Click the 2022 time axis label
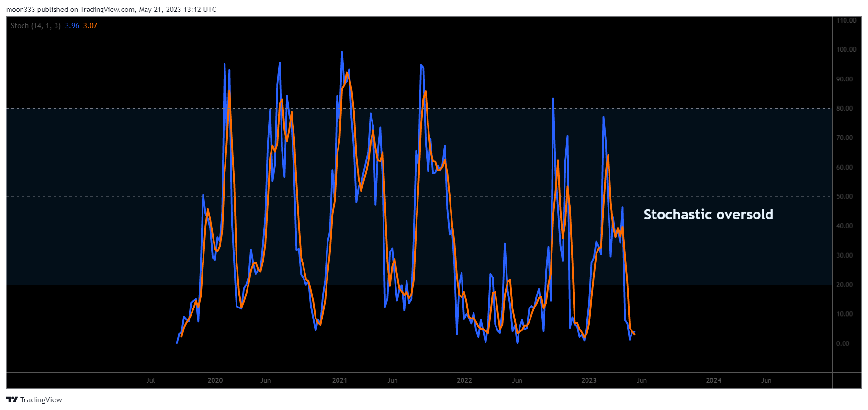Image resolution: width=868 pixels, height=410 pixels. click(464, 380)
